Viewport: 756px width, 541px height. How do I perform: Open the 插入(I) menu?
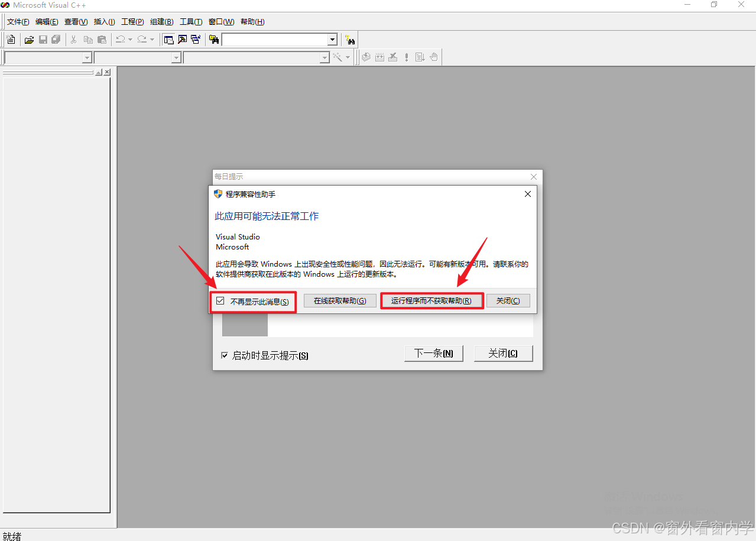(x=104, y=22)
